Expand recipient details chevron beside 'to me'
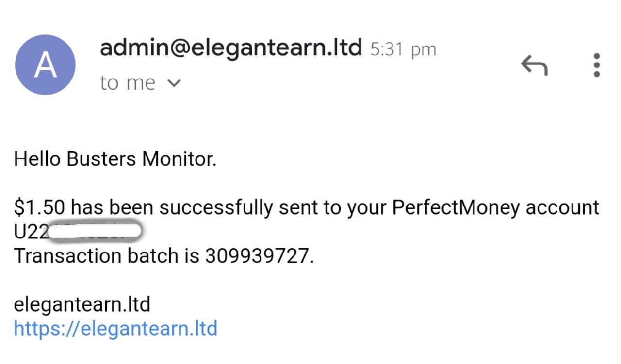621x364 pixels. [173, 83]
